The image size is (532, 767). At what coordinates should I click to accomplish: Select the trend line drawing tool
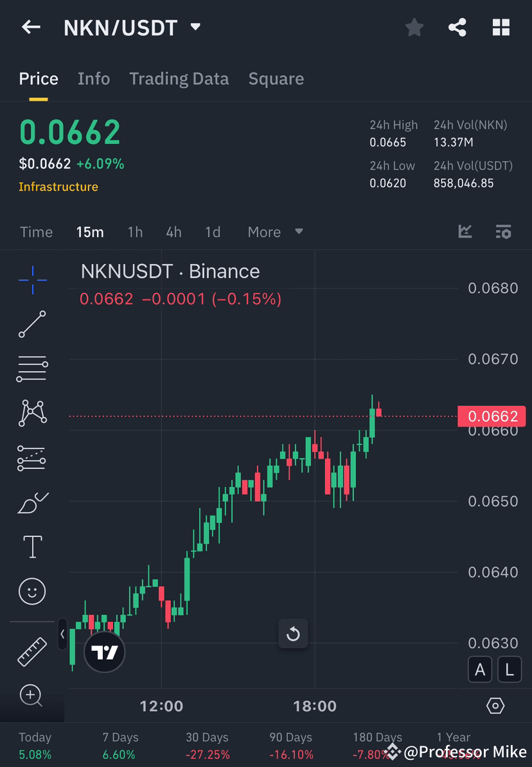[x=32, y=324]
